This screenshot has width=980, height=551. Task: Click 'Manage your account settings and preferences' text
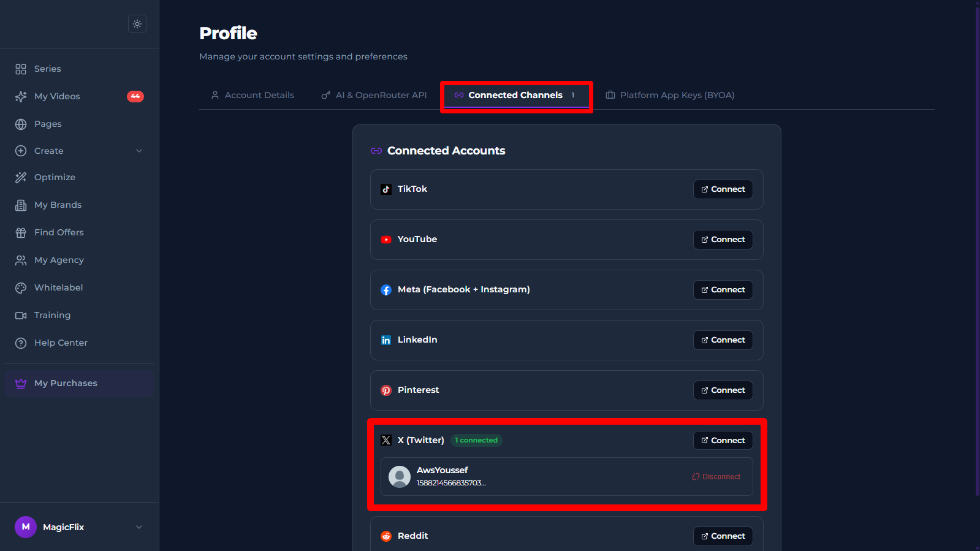pyautogui.click(x=303, y=56)
